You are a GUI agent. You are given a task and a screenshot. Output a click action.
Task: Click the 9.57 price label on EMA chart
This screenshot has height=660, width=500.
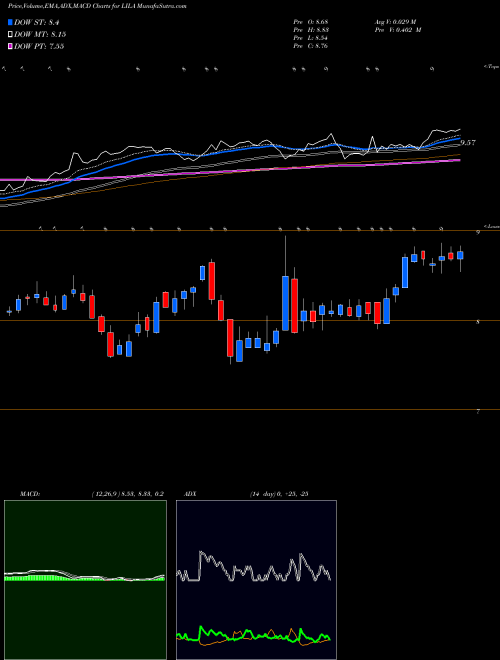(468, 143)
